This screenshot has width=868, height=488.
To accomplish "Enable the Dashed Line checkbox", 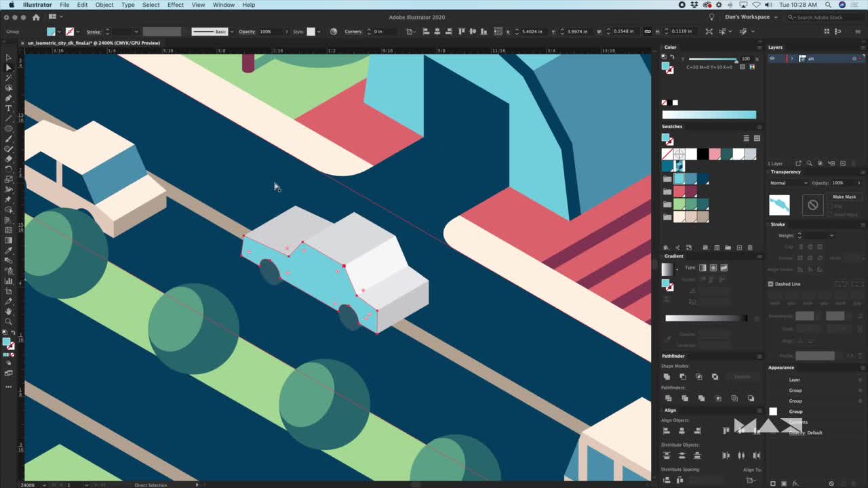I will click(x=771, y=284).
